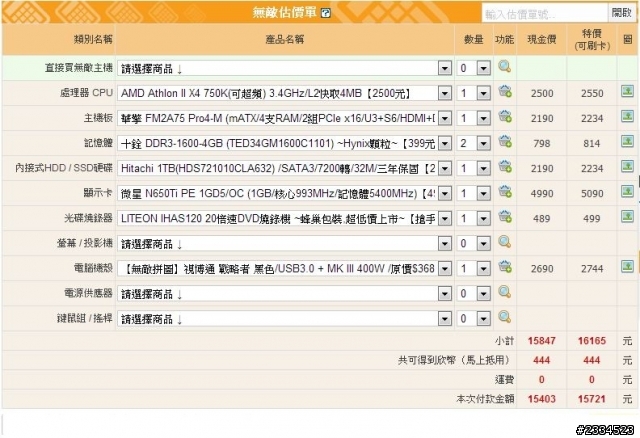Click the 小計 card total 16165
The height and width of the screenshot is (438, 640).
pos(592,341)
